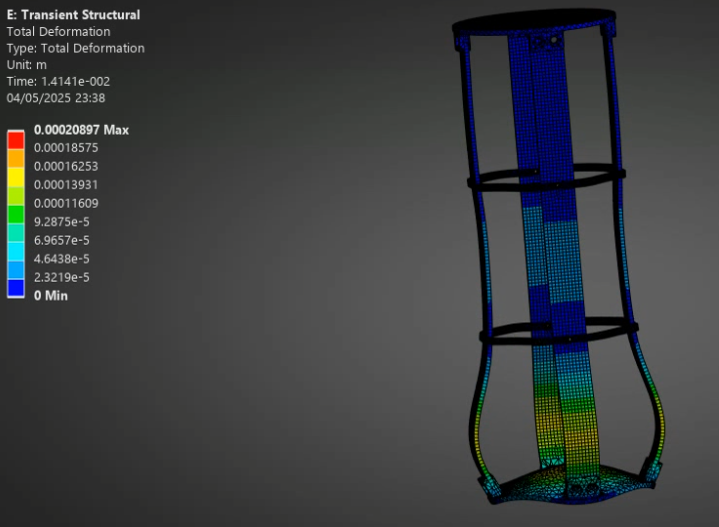Select the 6.9657e-5 legend value
Image resolution: width=719 pixels, height=527 pixels.
tap(62, 240)
